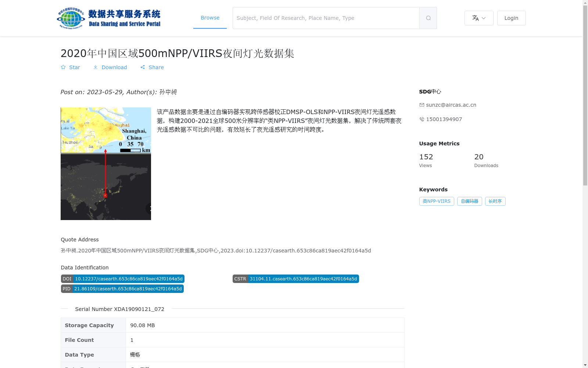The image size is (588, 368).
Task: Click the dataset title heading
Action: (x=178, y=53)
